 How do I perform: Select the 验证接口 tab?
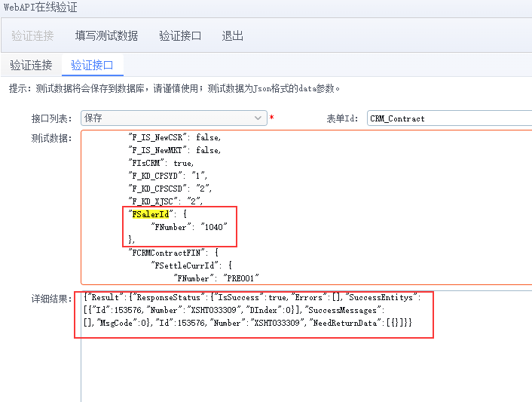click(92, 65)
